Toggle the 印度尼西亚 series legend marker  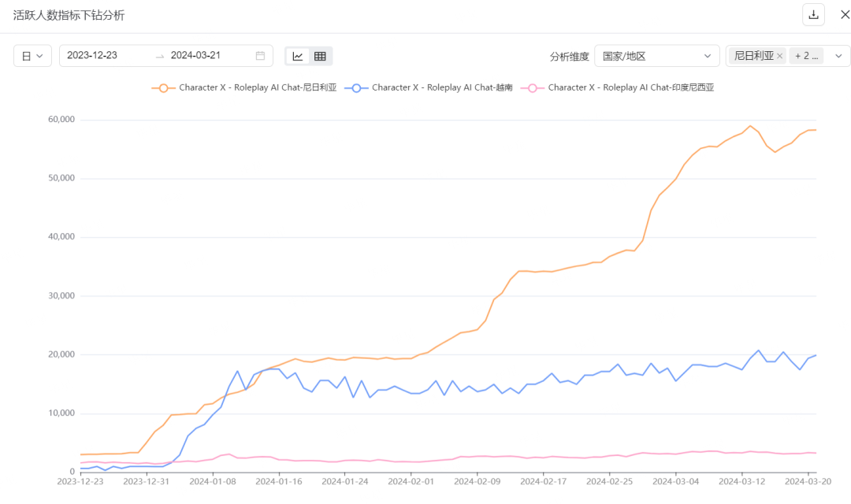pos(533,88)
